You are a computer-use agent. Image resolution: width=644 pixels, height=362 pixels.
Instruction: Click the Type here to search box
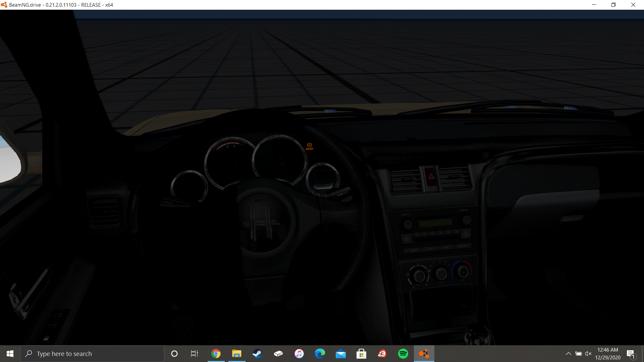92,354
